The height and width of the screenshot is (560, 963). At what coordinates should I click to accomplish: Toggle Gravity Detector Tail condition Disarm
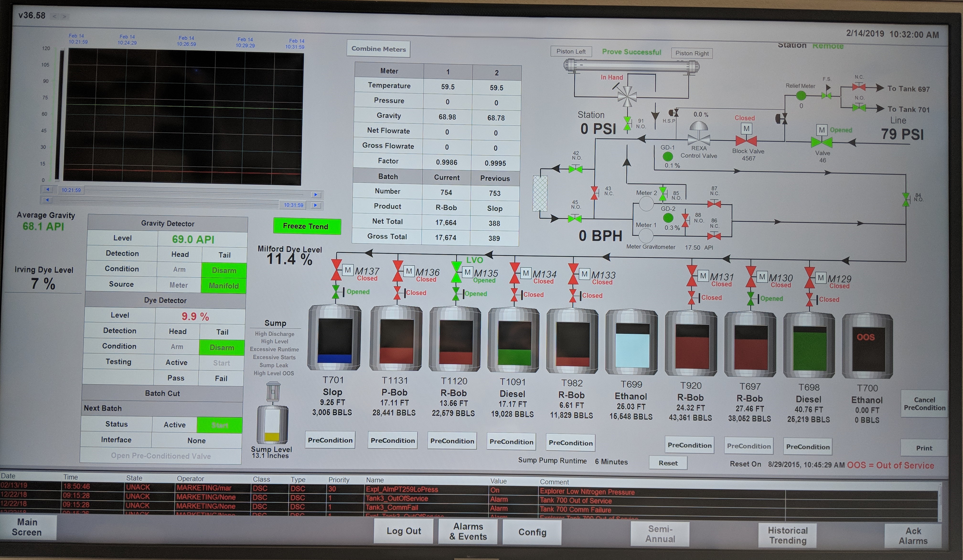(x=224, y=271)
